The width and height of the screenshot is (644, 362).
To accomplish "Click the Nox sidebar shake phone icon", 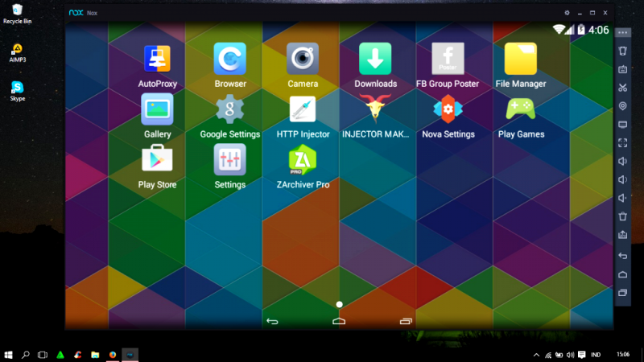I will pyautogui.click(x=622, y=51).
